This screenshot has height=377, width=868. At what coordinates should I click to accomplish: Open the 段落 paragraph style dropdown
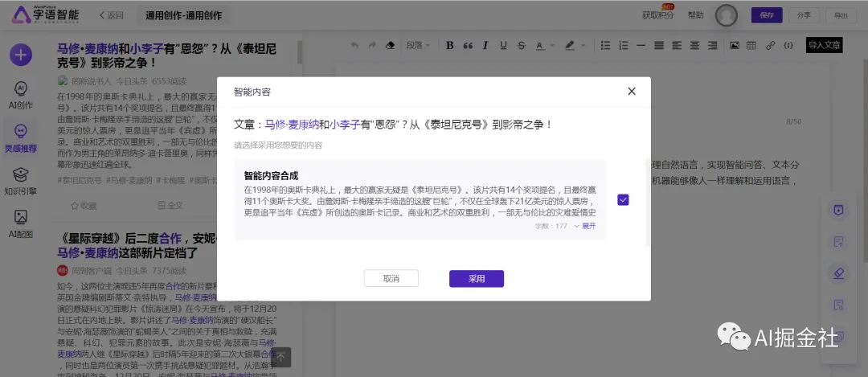pyautogui.click(x=418, y=45)
